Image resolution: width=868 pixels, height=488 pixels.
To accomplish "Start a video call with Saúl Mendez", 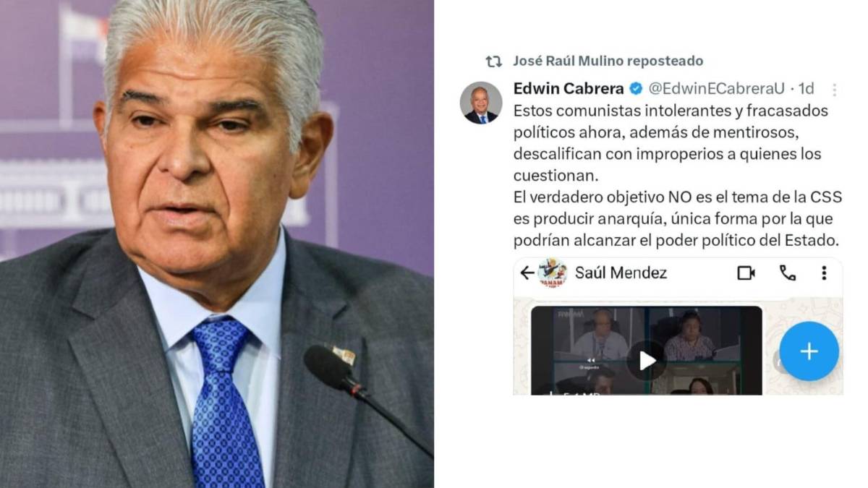I will click(746, 273).
